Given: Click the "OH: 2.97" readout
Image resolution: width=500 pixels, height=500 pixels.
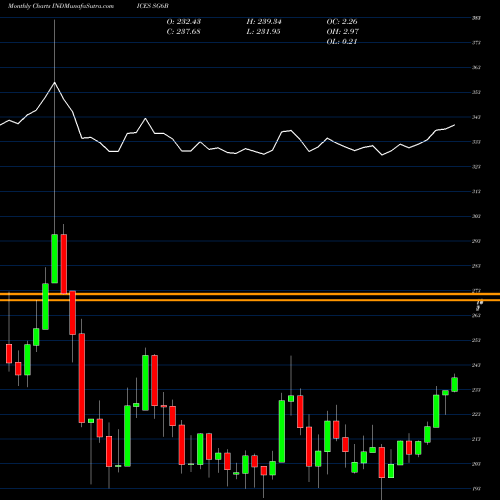Looking at the screenshot, I should pyautogui.click(x=342, y=32).
